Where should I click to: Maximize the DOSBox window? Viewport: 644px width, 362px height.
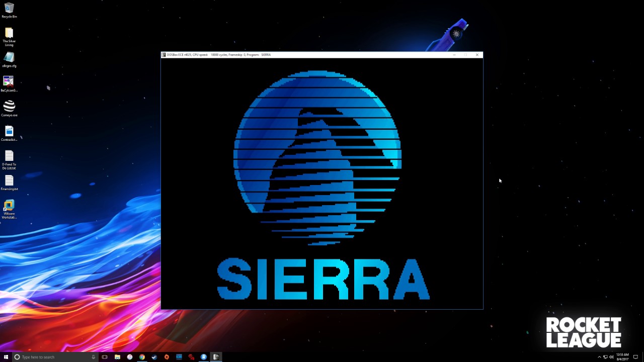[465, 55]
